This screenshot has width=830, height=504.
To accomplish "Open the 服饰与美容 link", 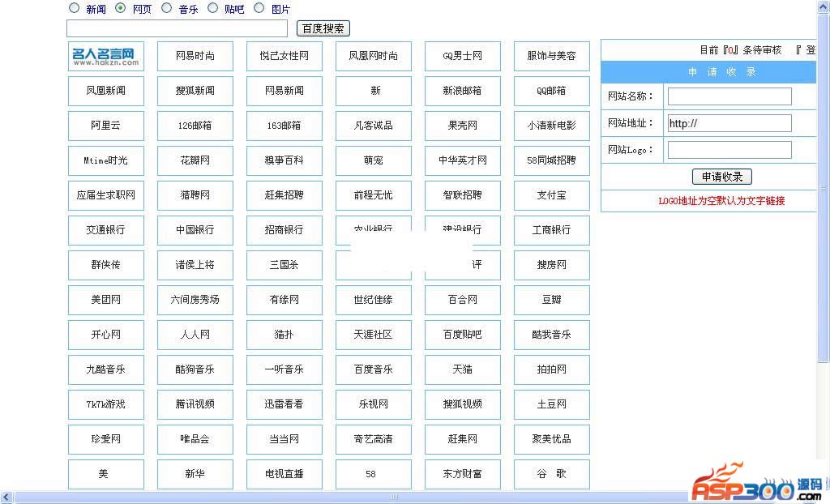I will click(551, 56).
